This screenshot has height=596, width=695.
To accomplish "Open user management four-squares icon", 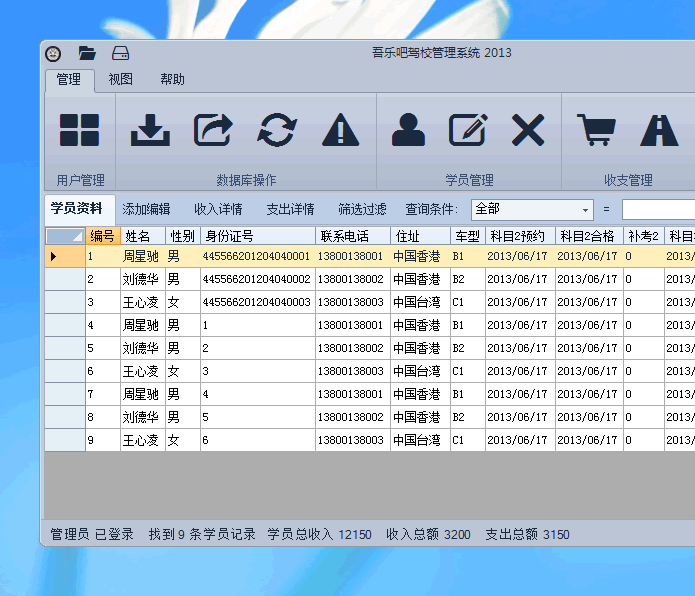I will tap(79, 130).
